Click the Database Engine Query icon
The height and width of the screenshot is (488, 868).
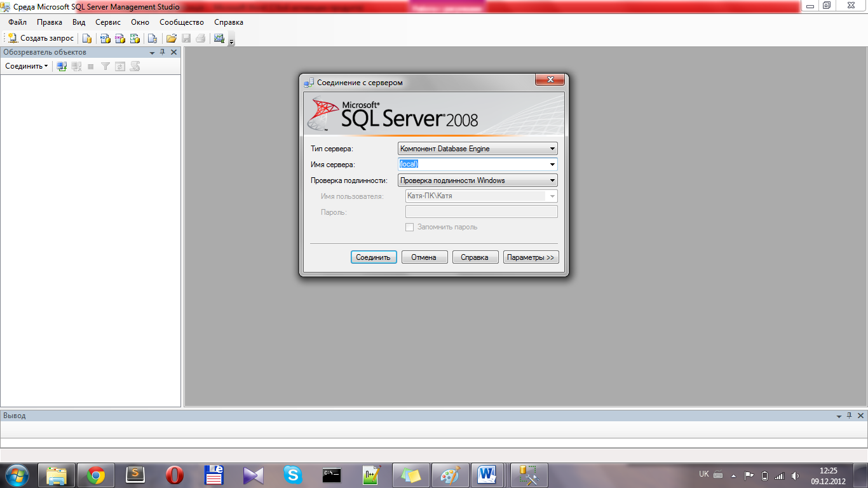pyautogui.click(x=87, y=38)
